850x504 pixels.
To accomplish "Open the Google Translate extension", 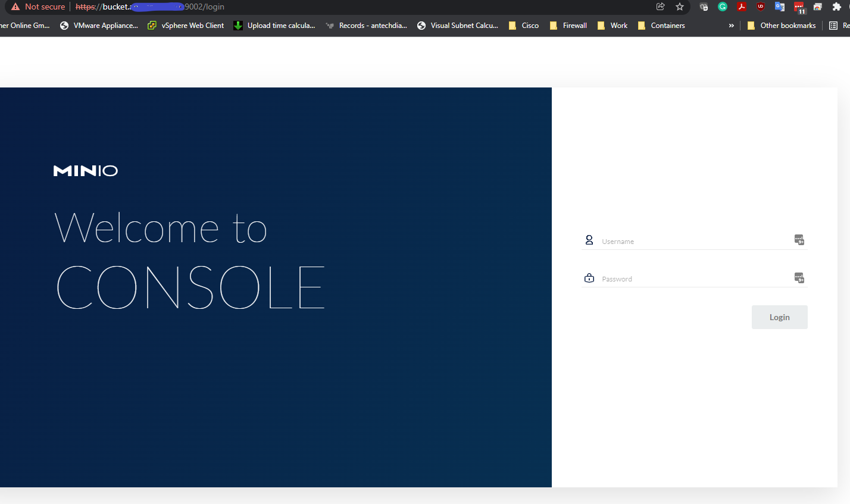I will click(x=780, y=7).
